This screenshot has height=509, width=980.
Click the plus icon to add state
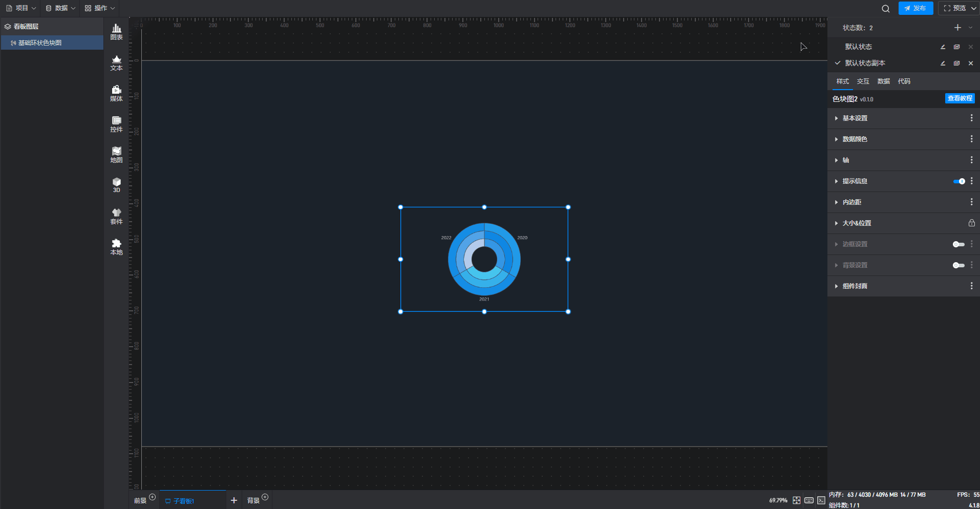957,28
